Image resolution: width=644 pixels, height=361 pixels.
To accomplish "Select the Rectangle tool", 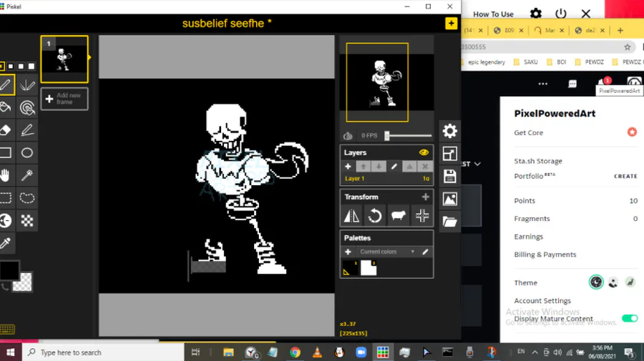I will (6, 152).
